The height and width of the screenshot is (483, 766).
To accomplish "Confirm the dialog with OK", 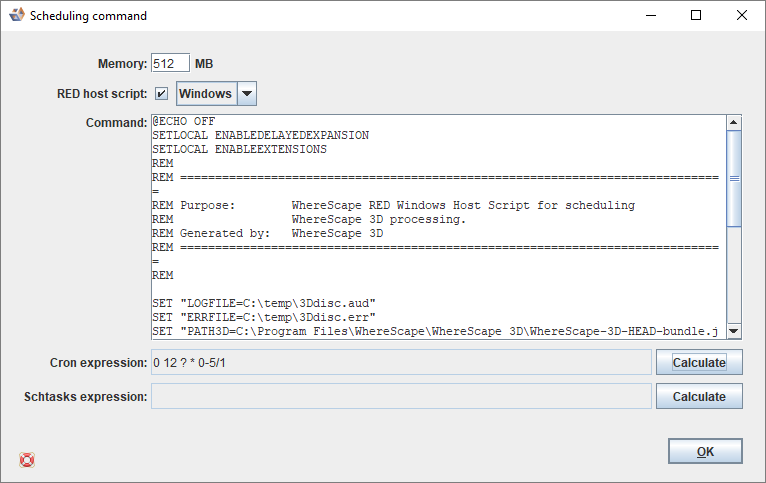I will [x=705, y=452].
